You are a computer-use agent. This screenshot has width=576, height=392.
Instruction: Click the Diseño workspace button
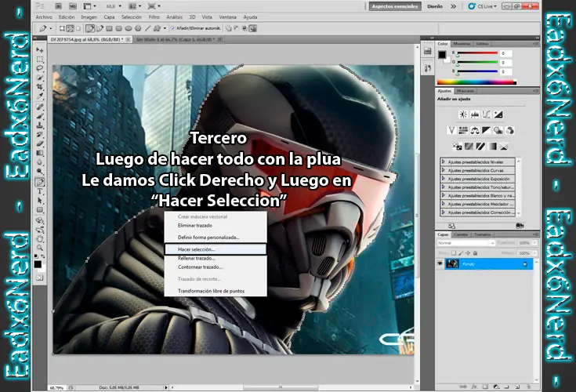pyautogui.click(x=435, y=6)
